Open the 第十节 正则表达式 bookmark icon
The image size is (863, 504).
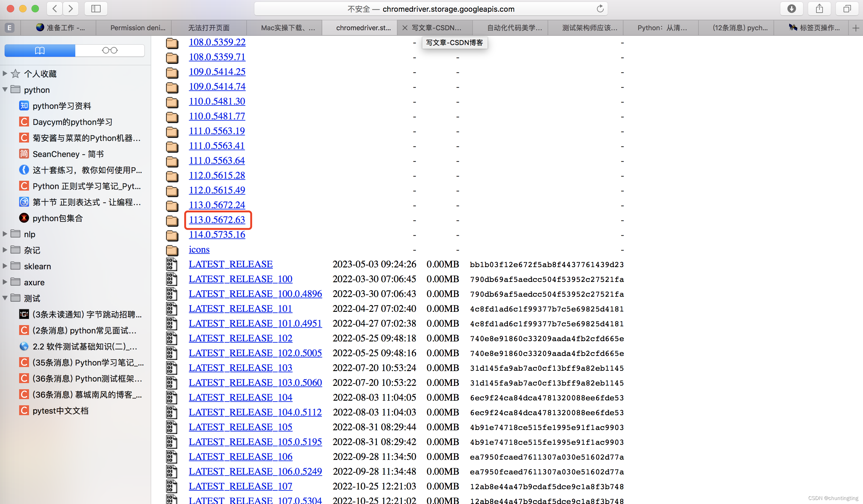(24, 202)
